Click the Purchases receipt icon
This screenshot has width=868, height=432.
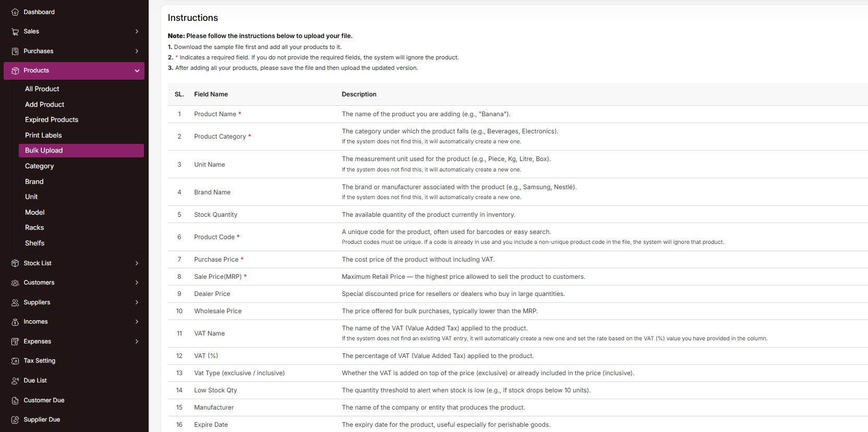coord(15,51)
